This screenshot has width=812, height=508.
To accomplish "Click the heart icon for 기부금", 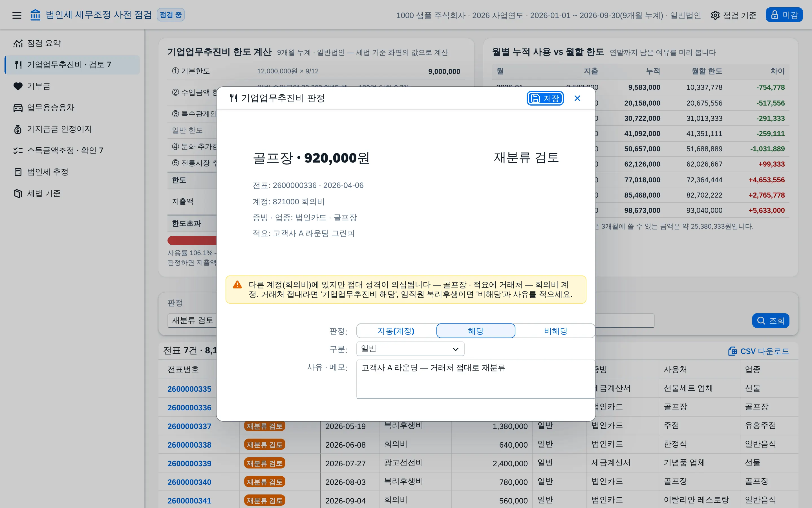I will click(18, 86).
